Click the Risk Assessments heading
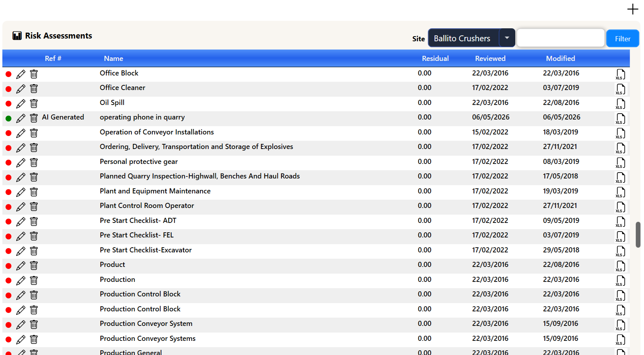 point(59,36)
